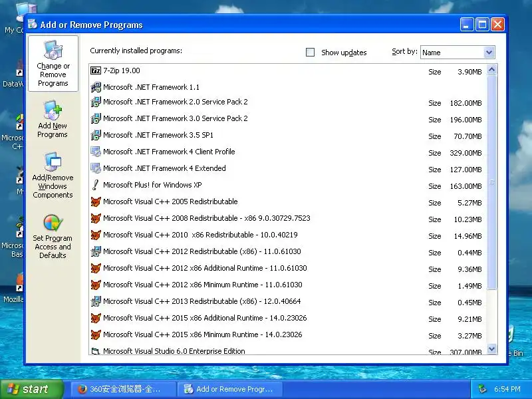Click the 329.00MB size value
Viewport: 532px width, 399px height.
(465, 153)
